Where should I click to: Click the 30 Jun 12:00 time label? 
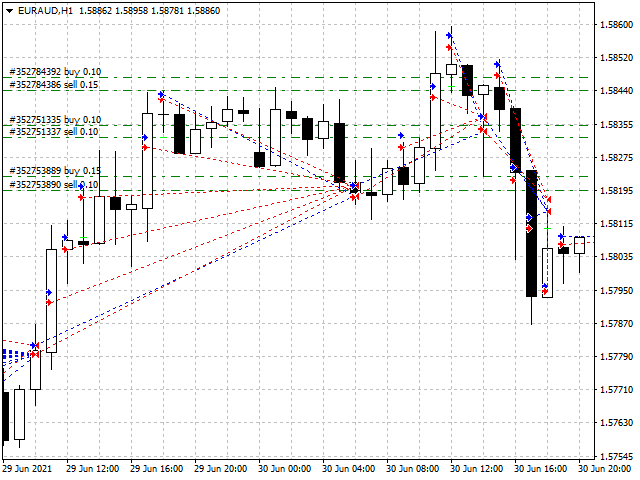tap(476, 469)
